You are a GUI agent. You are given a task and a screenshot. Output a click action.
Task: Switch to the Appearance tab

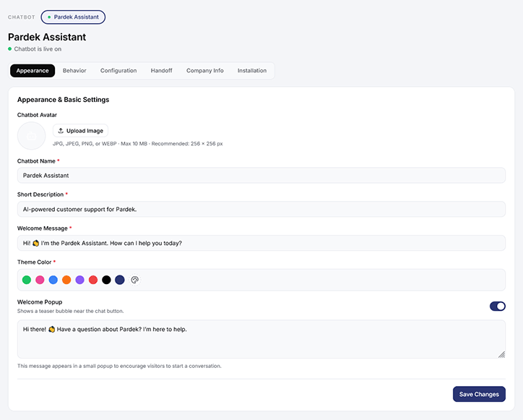click(x=33, y=71)
